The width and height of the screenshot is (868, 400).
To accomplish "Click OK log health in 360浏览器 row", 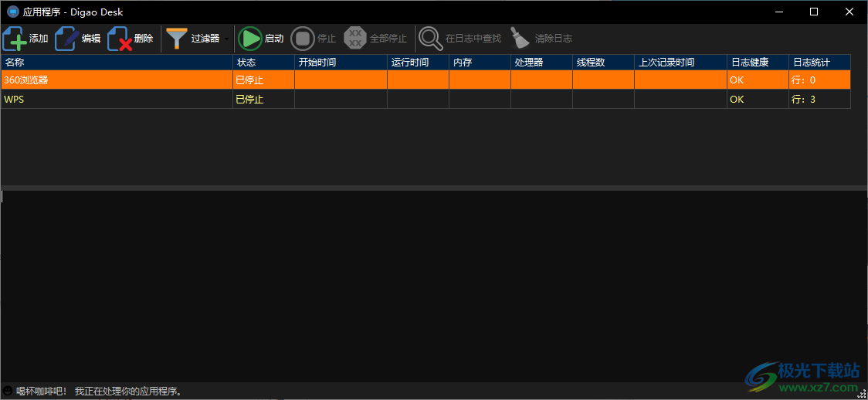I will [x=737, y=80].
